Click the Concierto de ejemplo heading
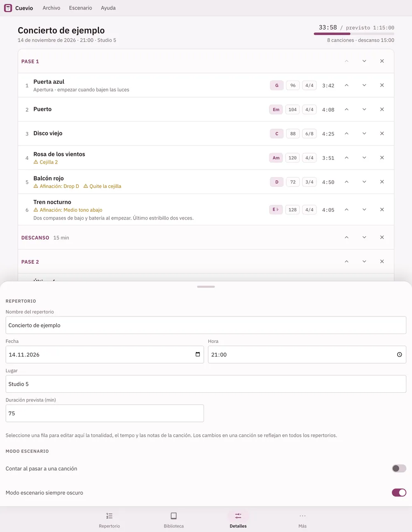This screenshot has width=412, height=532. 61,30
